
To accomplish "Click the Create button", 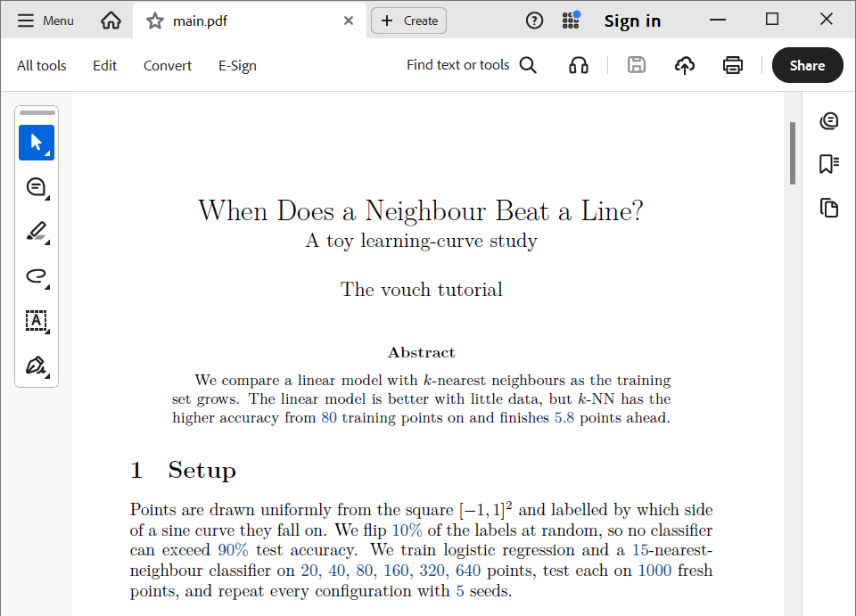I will [409, 21].
